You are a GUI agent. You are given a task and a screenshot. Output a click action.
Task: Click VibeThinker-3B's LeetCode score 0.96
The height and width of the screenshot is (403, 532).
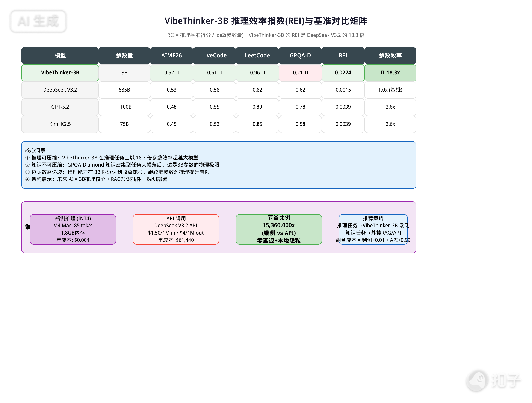pyautogui.click(x=257, y=73)
